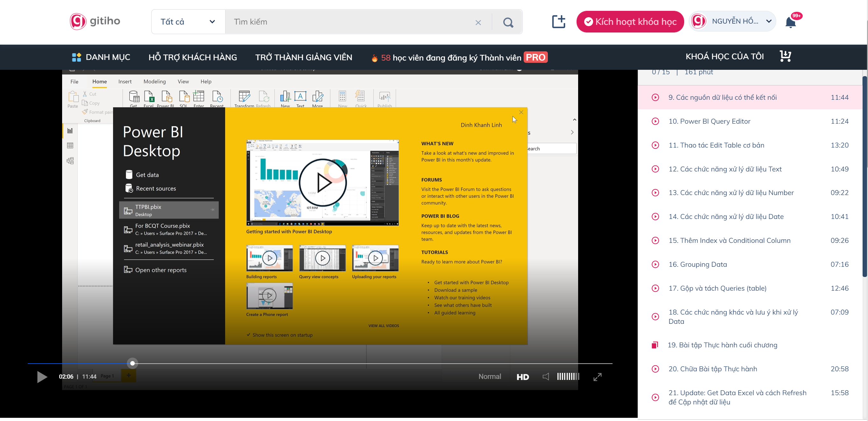Mute the video speaker icon
868x421 pixels.
546,376
